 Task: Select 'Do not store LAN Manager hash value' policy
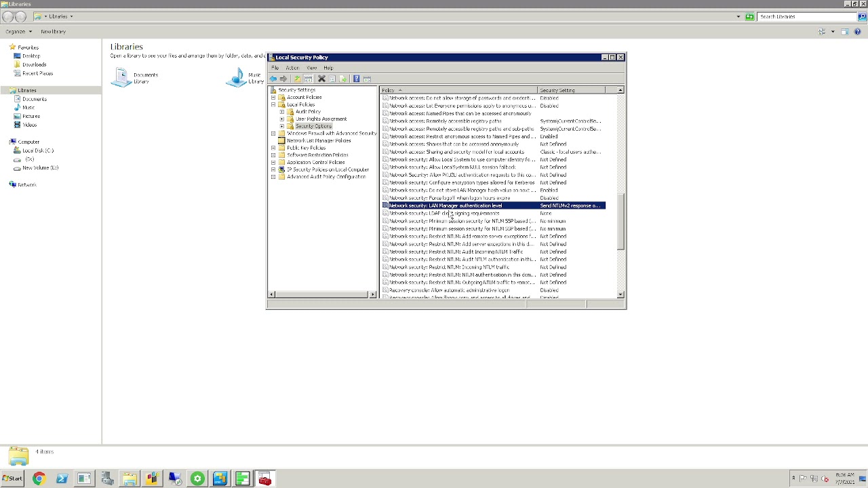tap(493, 190)
